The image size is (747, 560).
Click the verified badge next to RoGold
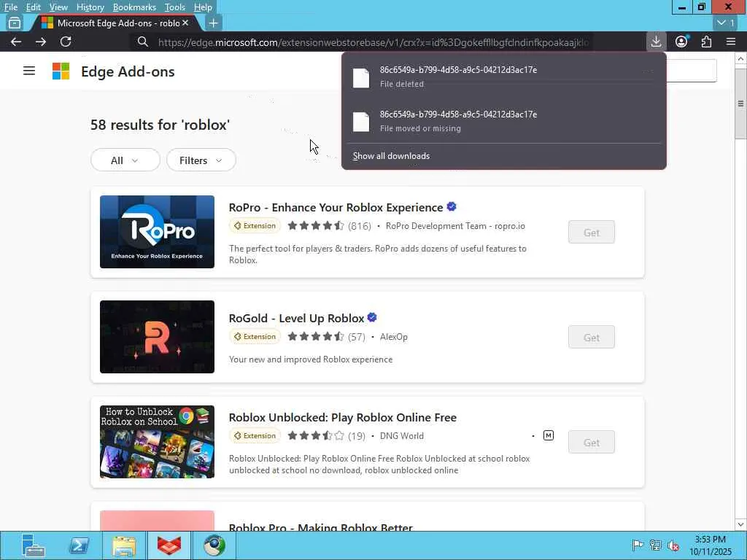pos(372,317)
